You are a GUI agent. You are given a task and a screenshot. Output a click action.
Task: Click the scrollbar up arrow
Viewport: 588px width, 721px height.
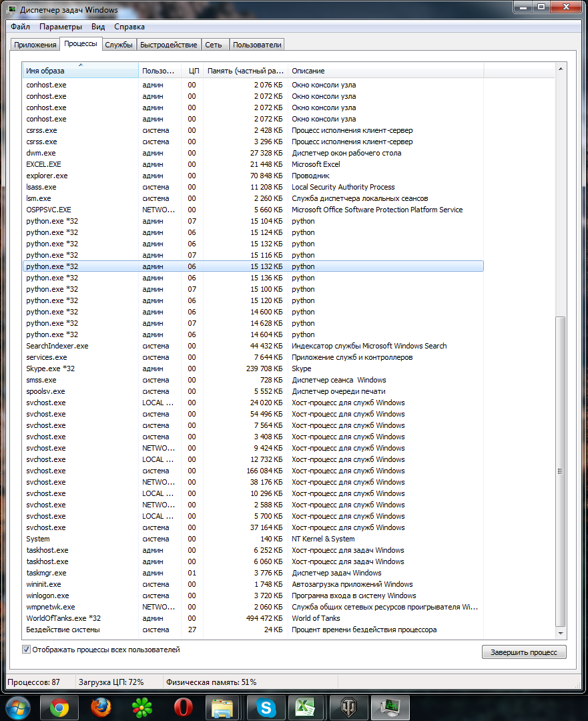tap(561, 69)
